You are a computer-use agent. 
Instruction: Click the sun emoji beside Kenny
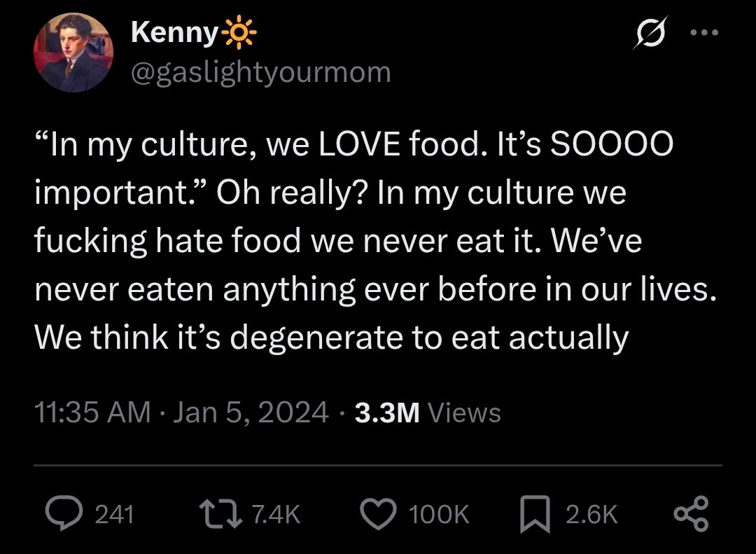click(x=239, y=32)
